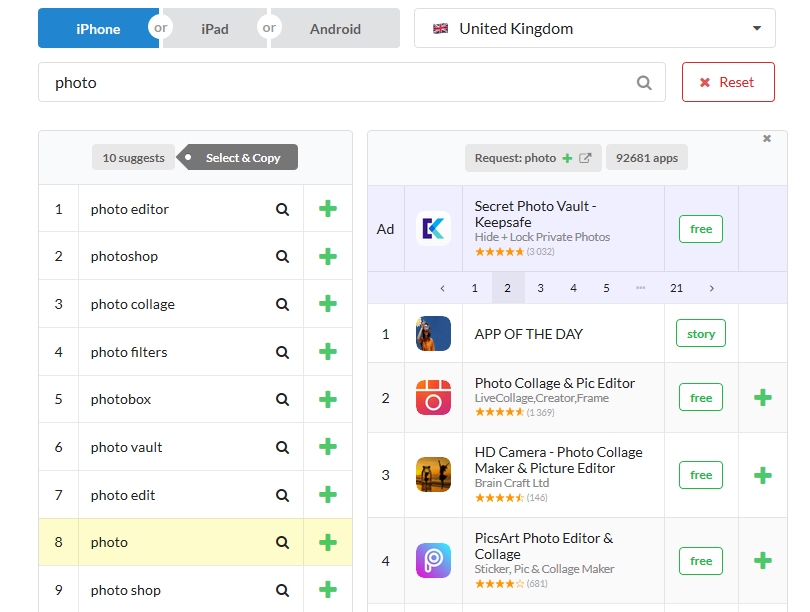Select the iPhone platform option

tap(98, 29)
